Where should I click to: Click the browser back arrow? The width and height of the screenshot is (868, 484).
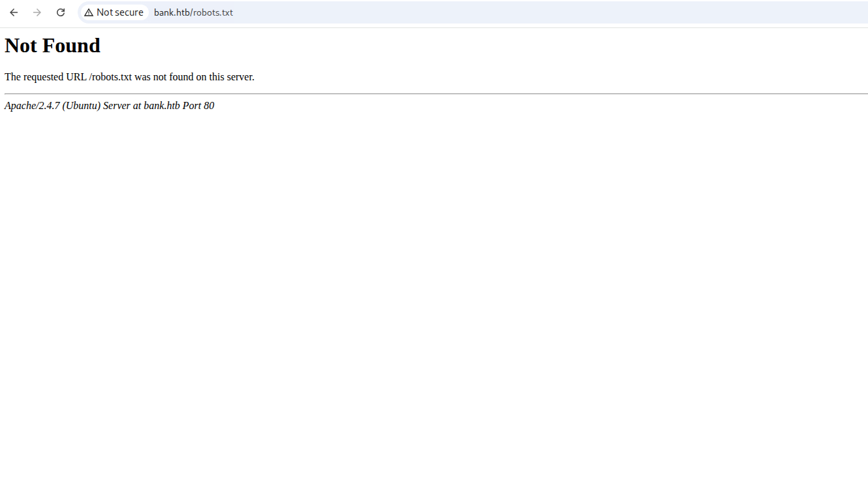pyautogui.click(x=14, y=12)
